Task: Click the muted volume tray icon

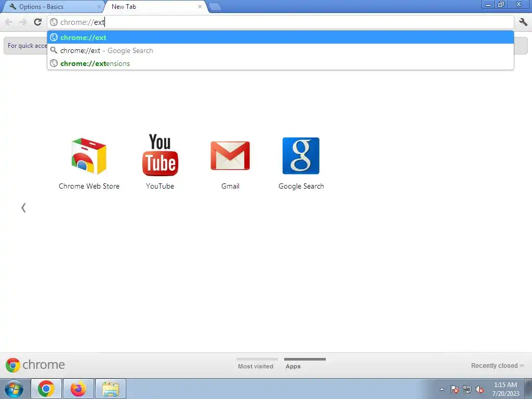Action: click(x=480, y=390)
